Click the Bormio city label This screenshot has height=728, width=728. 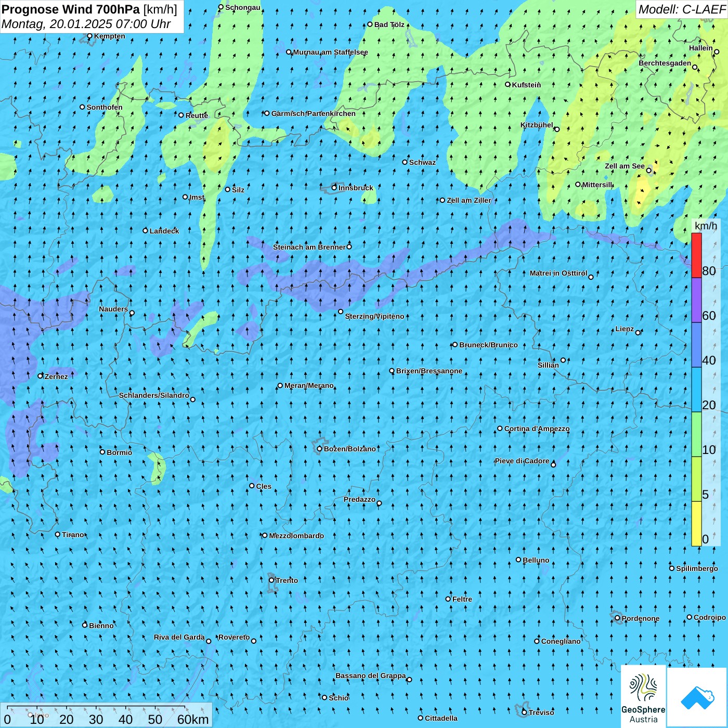point(119,452)
